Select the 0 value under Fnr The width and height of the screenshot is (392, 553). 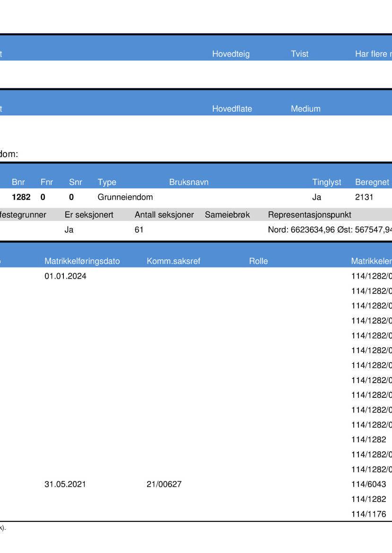click(x=43, y=197)
